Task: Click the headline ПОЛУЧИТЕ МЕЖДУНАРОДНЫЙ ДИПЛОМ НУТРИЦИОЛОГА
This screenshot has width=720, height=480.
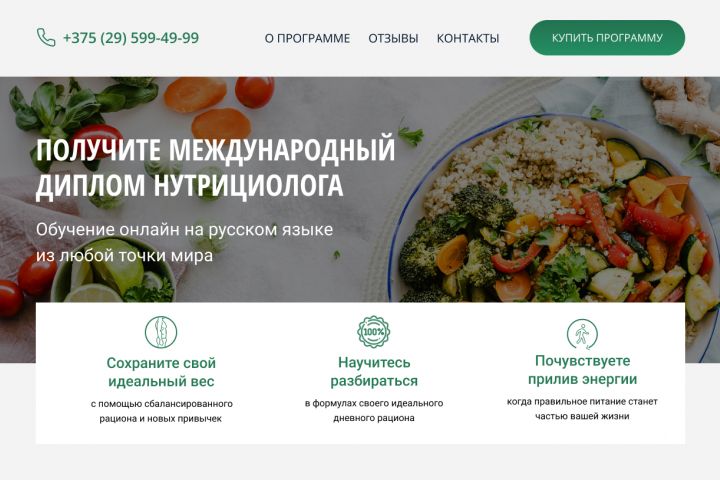Action: (215, 168)
